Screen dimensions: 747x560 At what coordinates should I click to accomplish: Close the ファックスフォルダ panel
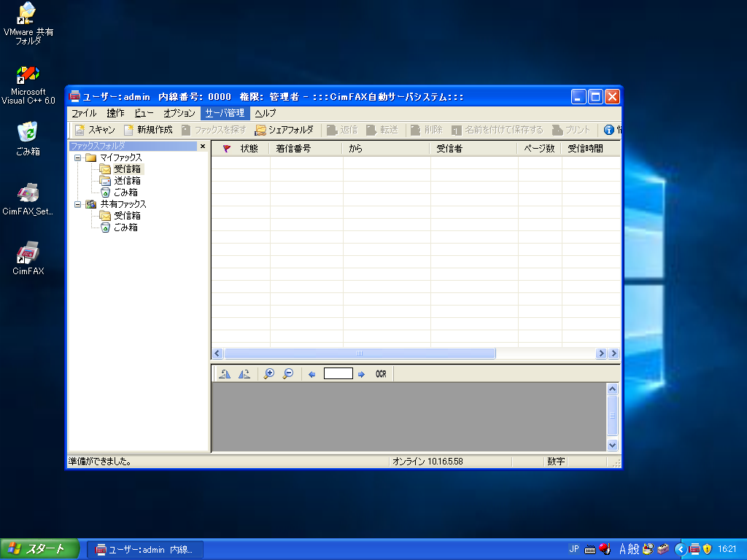pyautogui.click(x=203, y=146)
